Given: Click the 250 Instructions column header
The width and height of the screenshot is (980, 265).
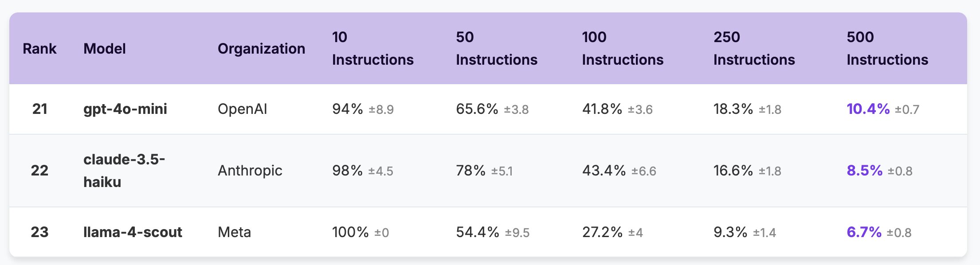Looking at the screenshot, I should 754,48.
